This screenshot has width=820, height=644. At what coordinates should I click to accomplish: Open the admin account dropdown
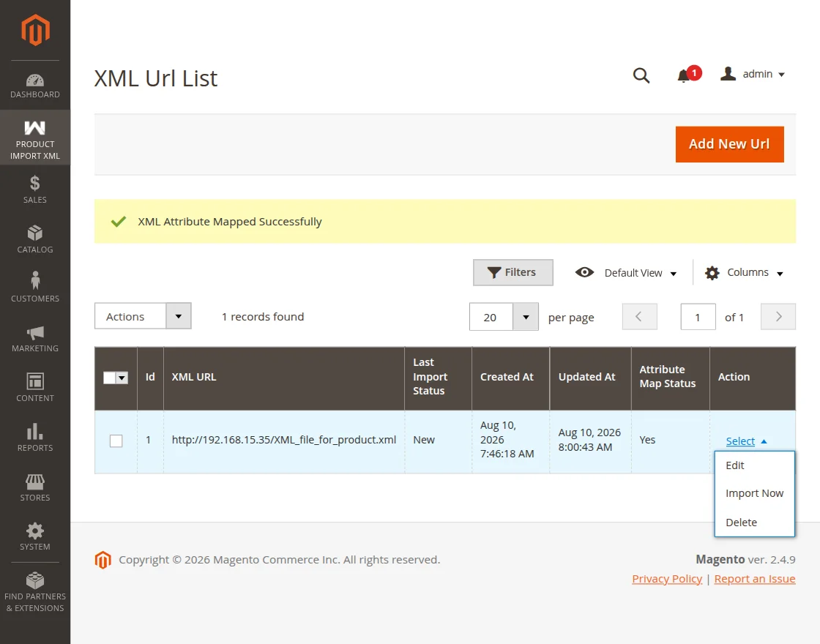[753, 74]
